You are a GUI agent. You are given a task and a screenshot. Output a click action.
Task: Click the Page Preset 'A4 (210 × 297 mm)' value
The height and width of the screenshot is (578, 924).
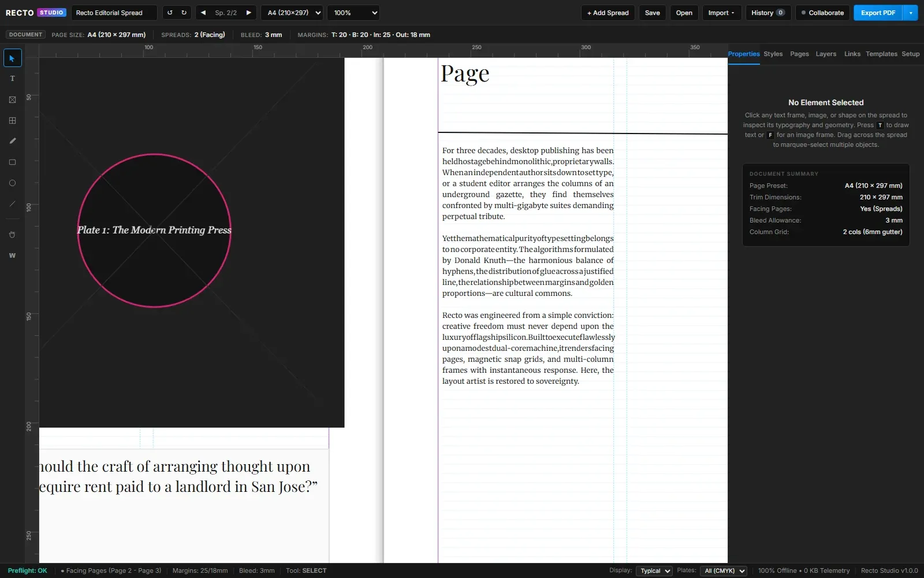point(873,186)
